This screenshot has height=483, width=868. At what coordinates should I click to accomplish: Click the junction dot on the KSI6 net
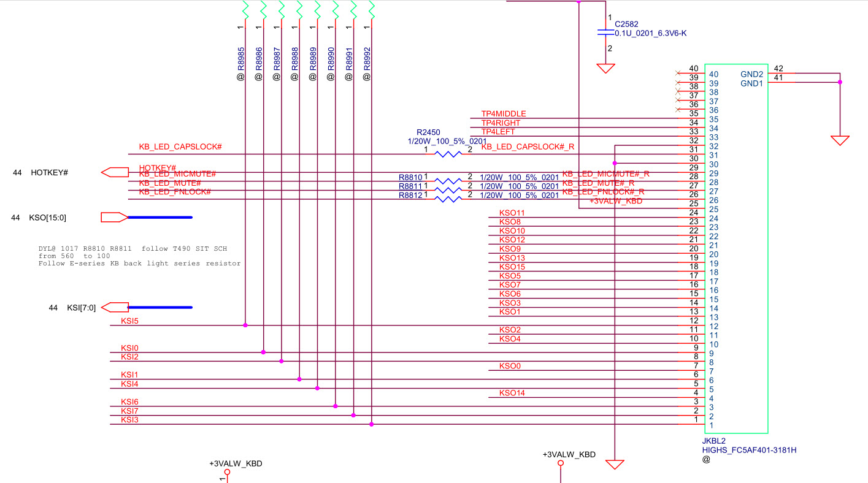336,406
